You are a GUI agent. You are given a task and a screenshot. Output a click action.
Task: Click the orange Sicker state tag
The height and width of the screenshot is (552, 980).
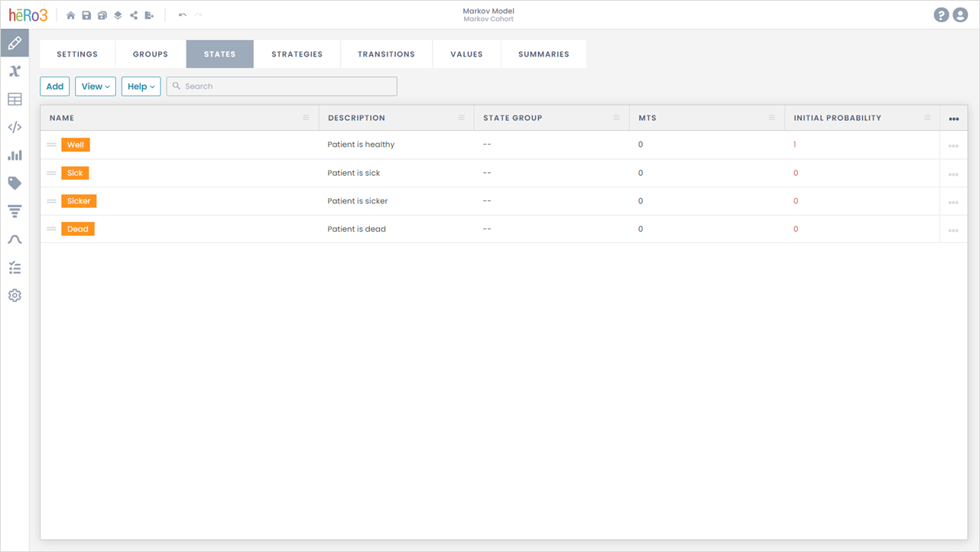[79, 201]
